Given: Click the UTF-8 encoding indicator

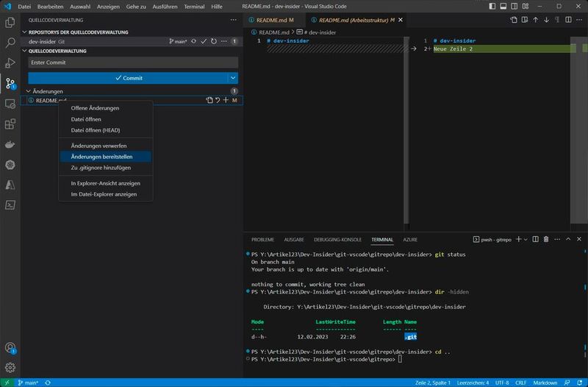Looking at the screenshot, I should click(502, 383).
